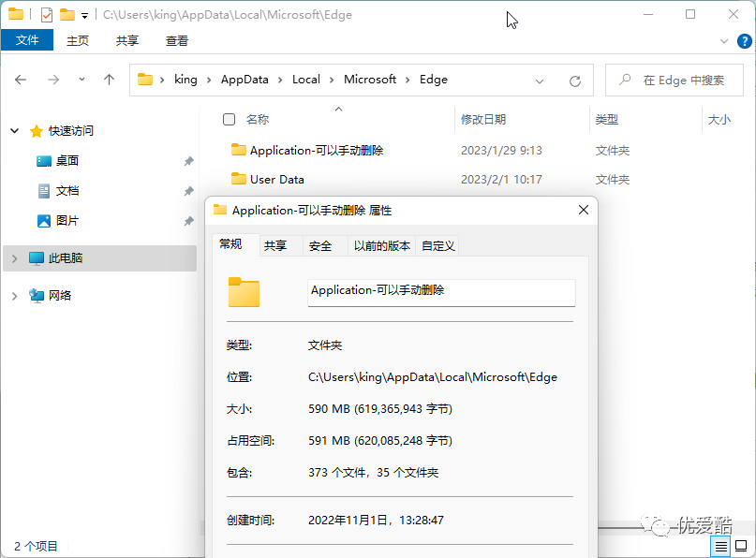Expand the ribbon with chevron
Screen dimensions: 756x558
pos(724,41)
